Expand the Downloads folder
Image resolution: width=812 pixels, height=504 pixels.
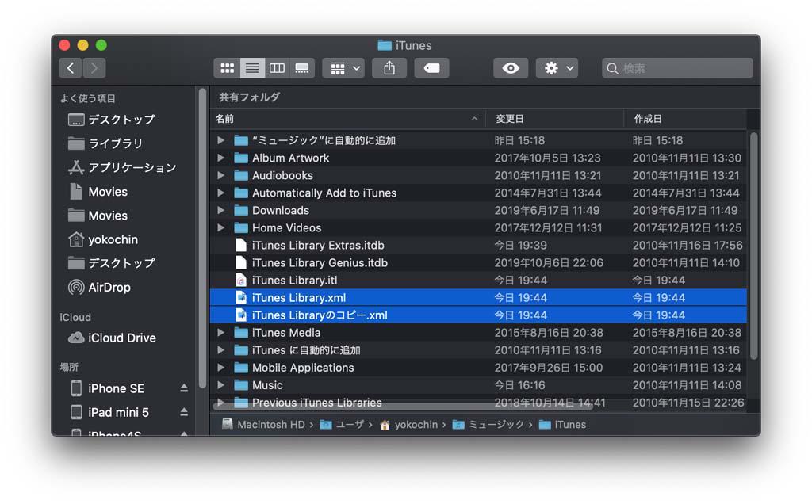tap(221, 210)
